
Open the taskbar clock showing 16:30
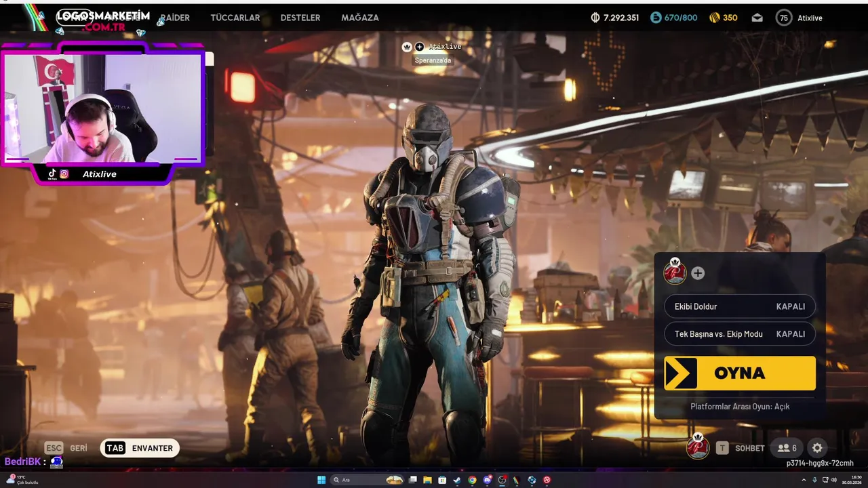click(x=852, y=480)
